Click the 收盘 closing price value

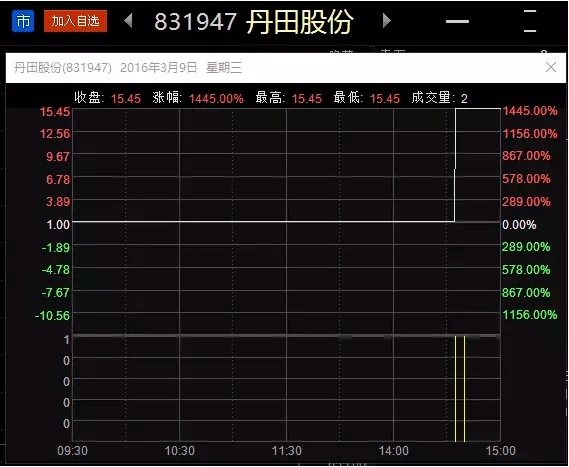click(x=126, y=99)
